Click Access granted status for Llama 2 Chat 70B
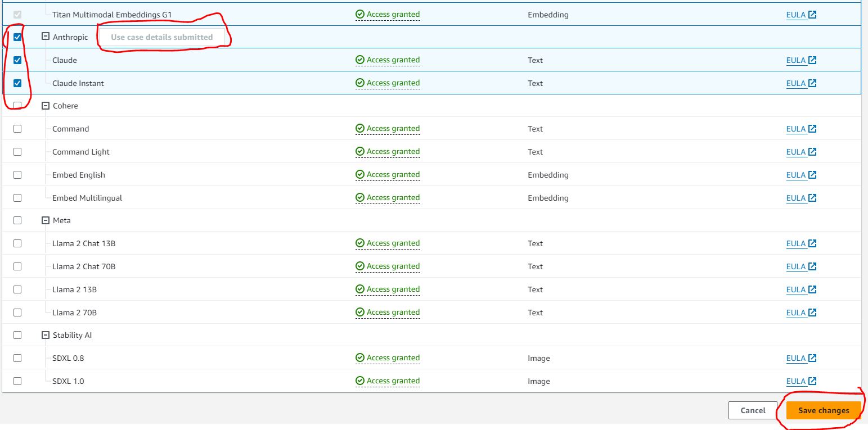The height and width of the screenshot is (430, 868). [x=388, y=266]
